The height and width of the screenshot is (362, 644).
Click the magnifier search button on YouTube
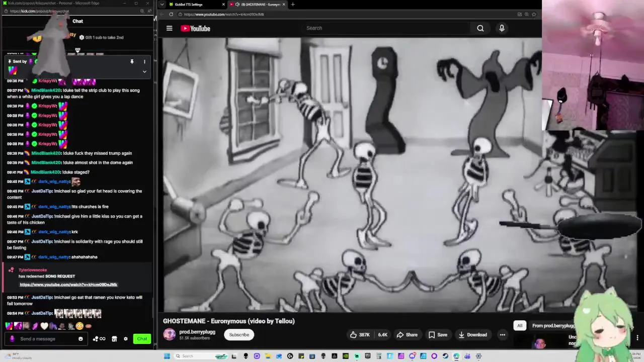click(480, 28)
